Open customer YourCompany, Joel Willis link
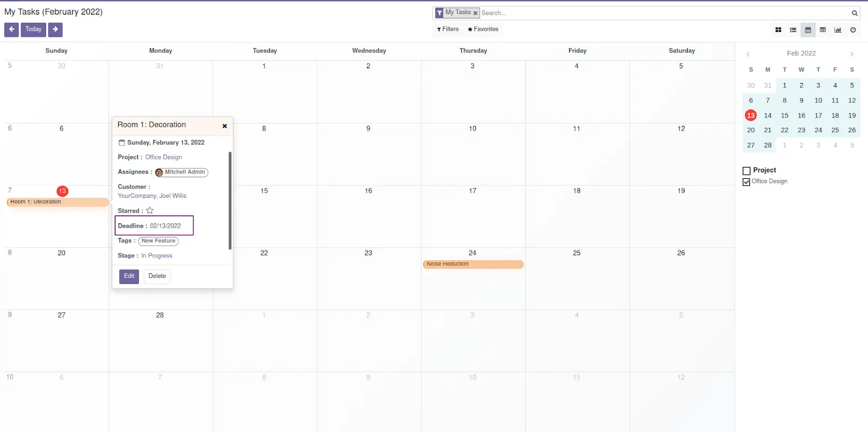This screenshot has height=432, width=868. [x=152, y=196]
